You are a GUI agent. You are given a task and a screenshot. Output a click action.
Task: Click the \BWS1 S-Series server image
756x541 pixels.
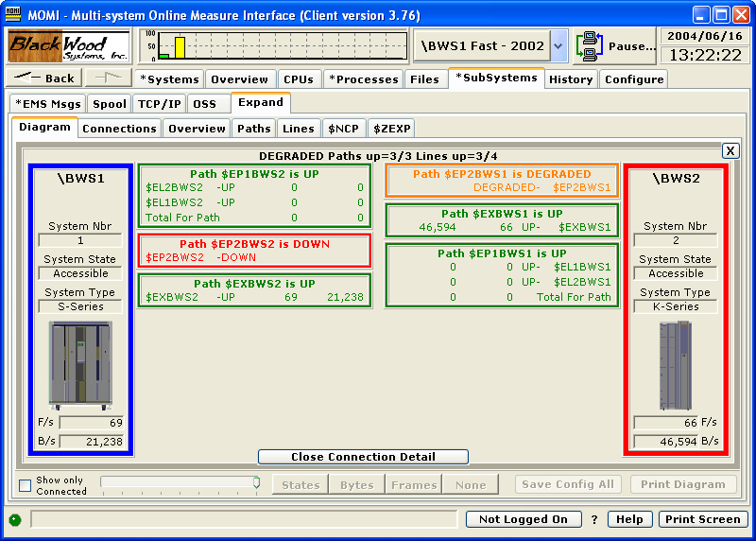81,365
